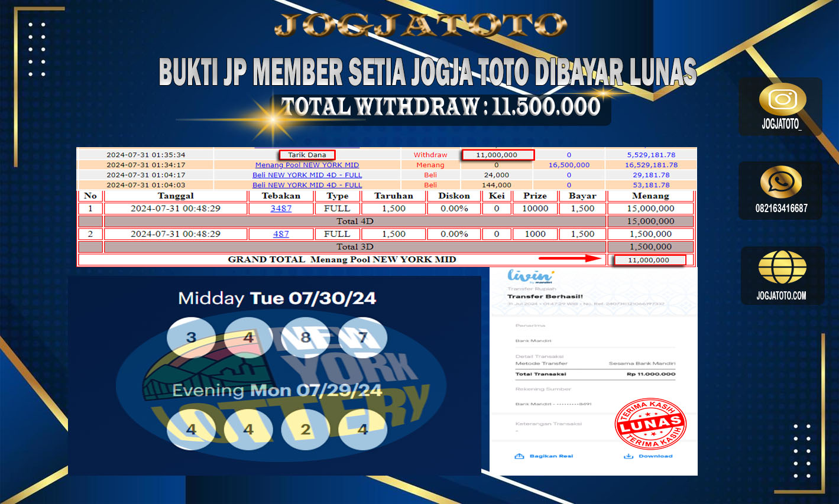
Task: Click the TOTAL WITHDRAW : 11.500.000 banner
Action: tap(441, 107)
